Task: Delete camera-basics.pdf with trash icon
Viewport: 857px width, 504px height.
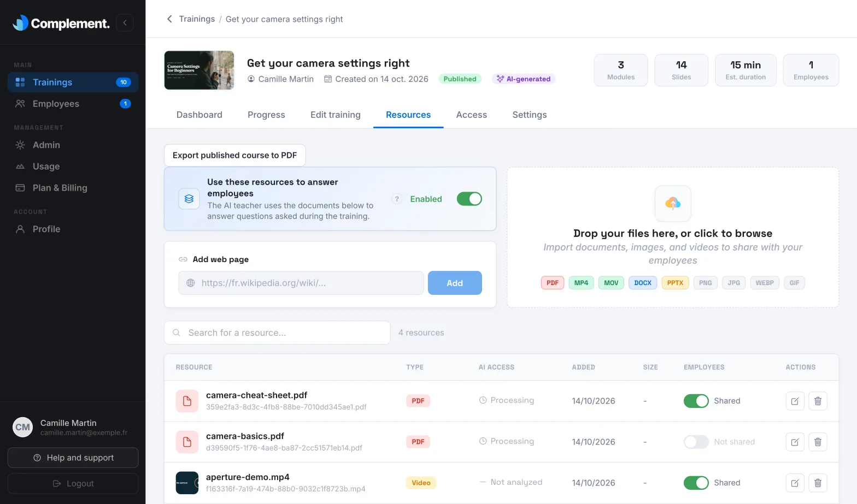Action: tap(818, 442)
